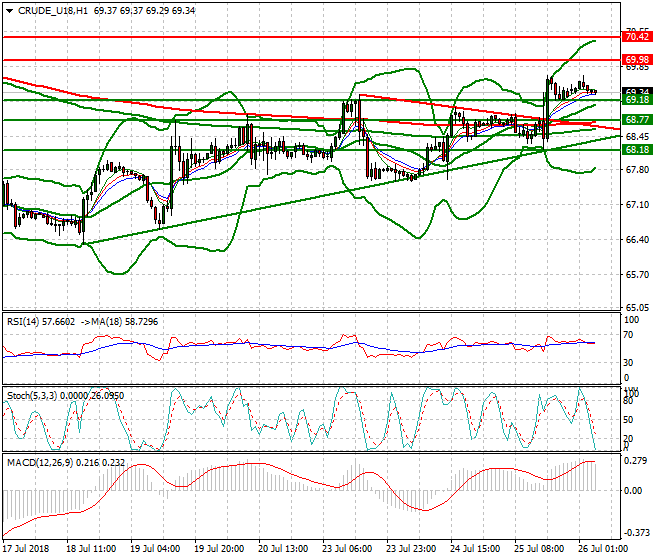Click the 67.10 price scale value

pos(637,205)
